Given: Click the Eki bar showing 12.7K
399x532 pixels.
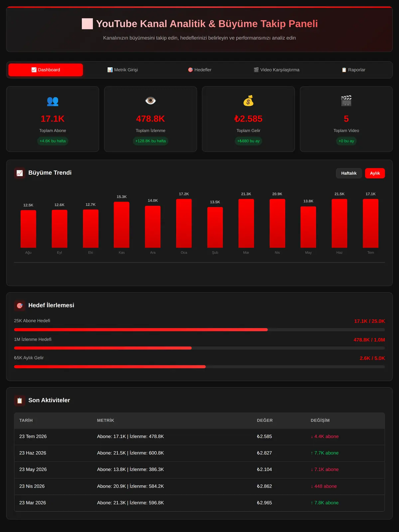Looking at the screenshot, I should 90,229.
